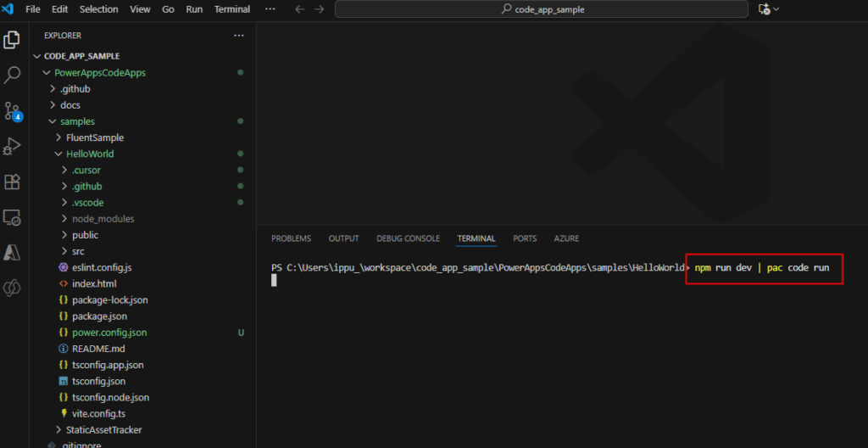Open the Explorer view in activity bar
Screen dimensions: 868x448
[x=12, y=40]
